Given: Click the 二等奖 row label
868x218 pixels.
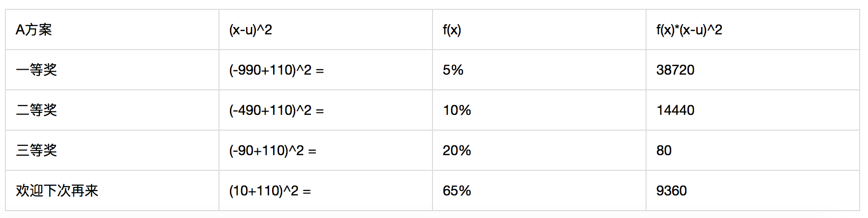Looking at the screenshot, I should coord(36,110).
